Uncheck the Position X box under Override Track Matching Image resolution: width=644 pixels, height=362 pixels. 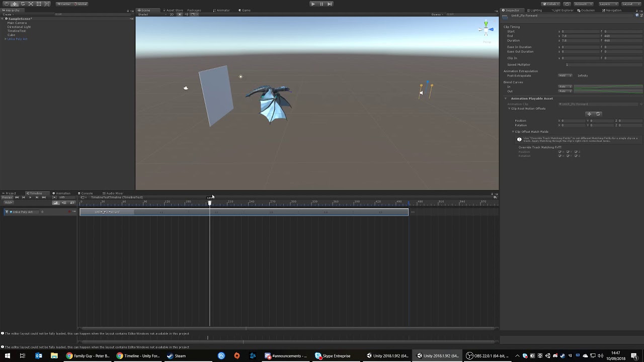pos(560,151)
